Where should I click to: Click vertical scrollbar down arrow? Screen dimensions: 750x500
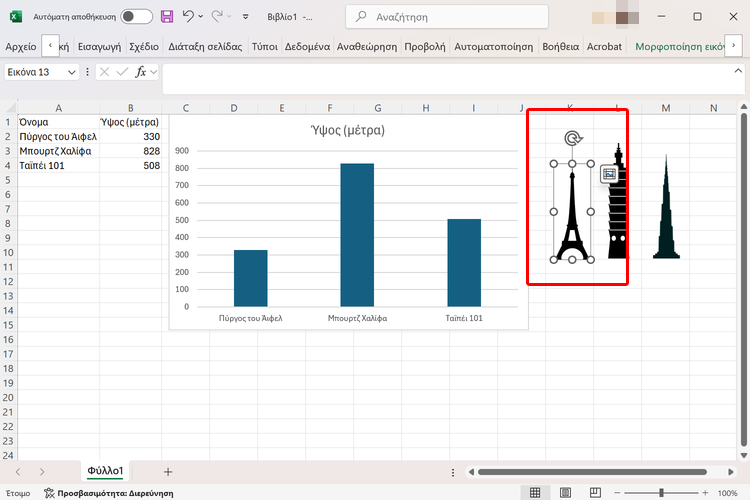coord(743,456)
